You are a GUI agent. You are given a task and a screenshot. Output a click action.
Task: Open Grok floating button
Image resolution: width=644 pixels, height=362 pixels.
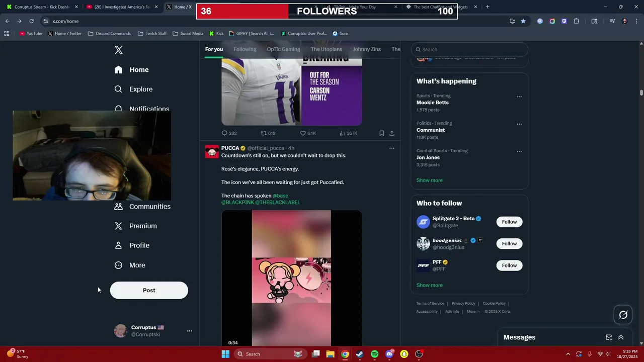click(623, 315)
